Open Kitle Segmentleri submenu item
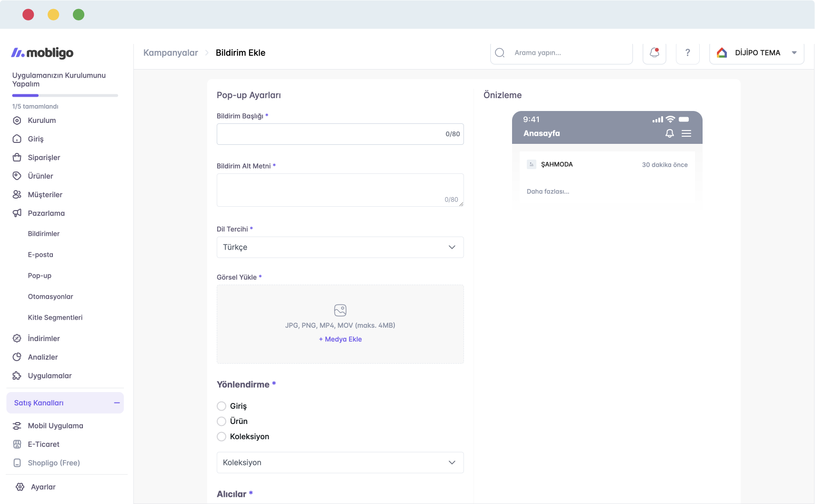 (x=55, y=317)
